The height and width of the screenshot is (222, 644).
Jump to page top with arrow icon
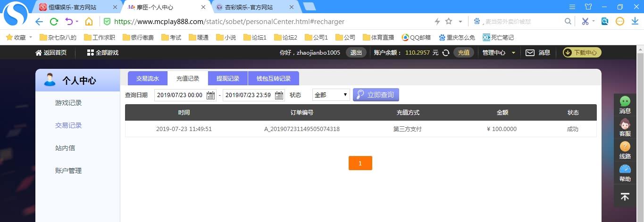tap(625, 197)
